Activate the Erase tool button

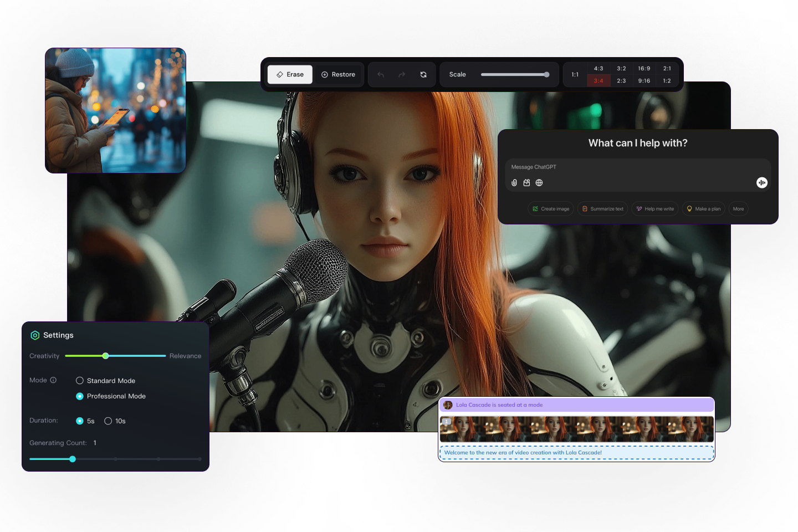(x=290, y=75)
